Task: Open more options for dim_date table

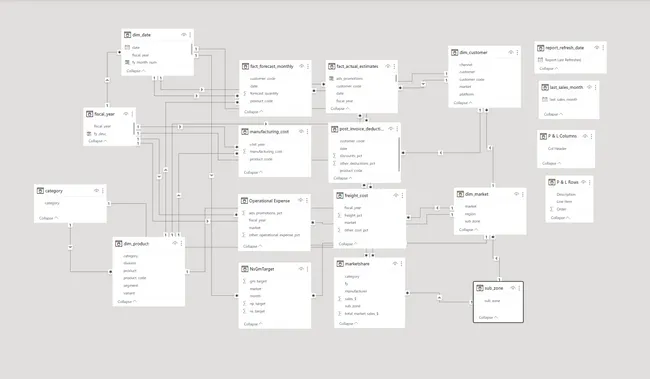Action: [190, 35]
